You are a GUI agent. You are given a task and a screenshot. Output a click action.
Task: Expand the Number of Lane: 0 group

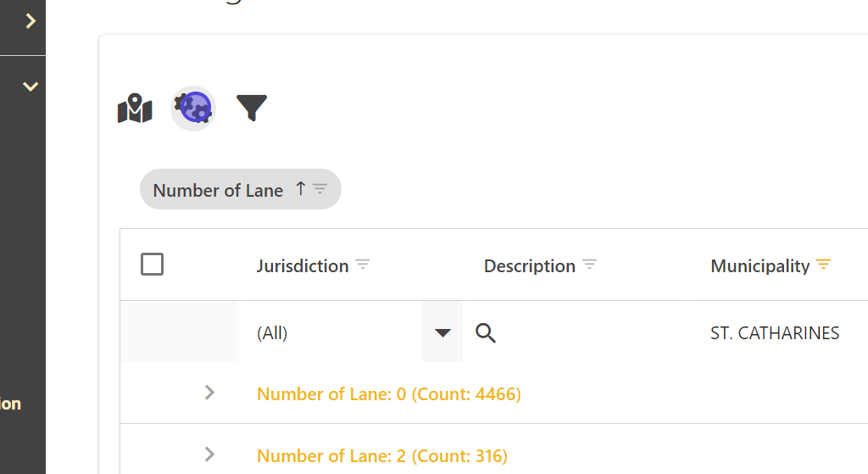[x=209, y=393]
